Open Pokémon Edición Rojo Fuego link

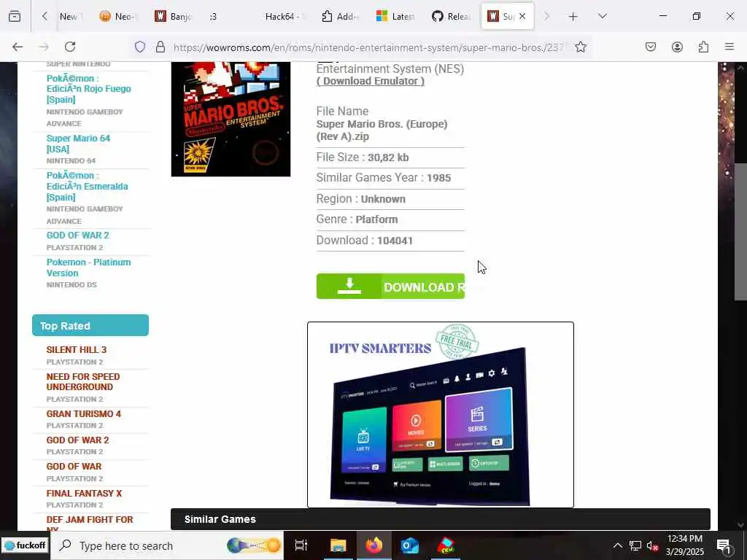[88, 89]
